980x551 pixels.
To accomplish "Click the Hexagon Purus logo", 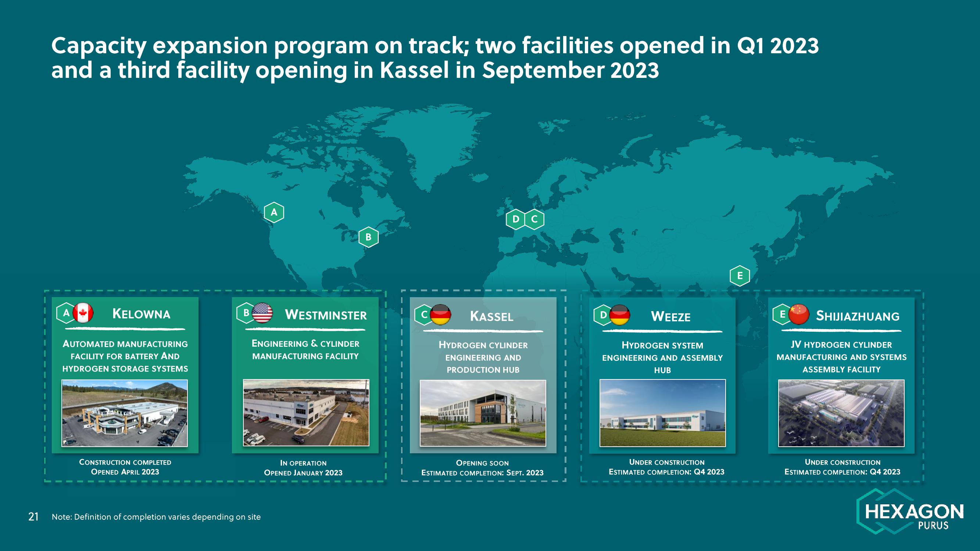I will 910,512.
